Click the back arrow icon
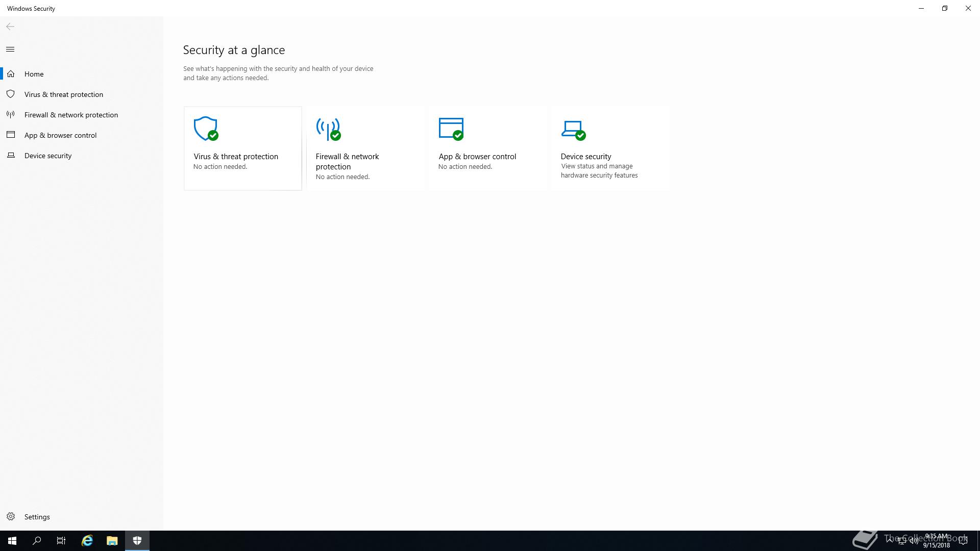Viewport: 980px width, 551px height. [x=10, y=27]
